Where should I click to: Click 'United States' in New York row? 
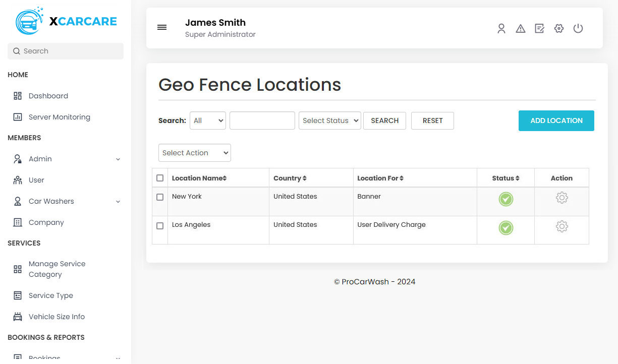295,196
